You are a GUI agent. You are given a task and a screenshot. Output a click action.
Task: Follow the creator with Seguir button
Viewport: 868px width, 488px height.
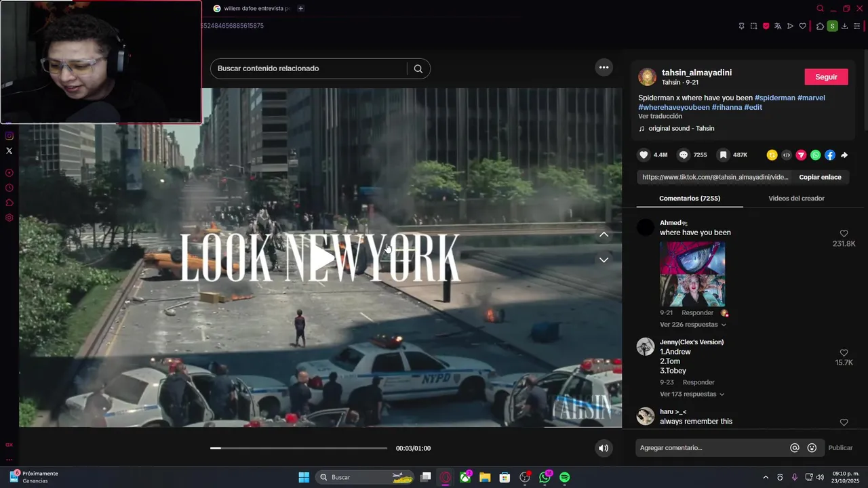tap(826, 77)
